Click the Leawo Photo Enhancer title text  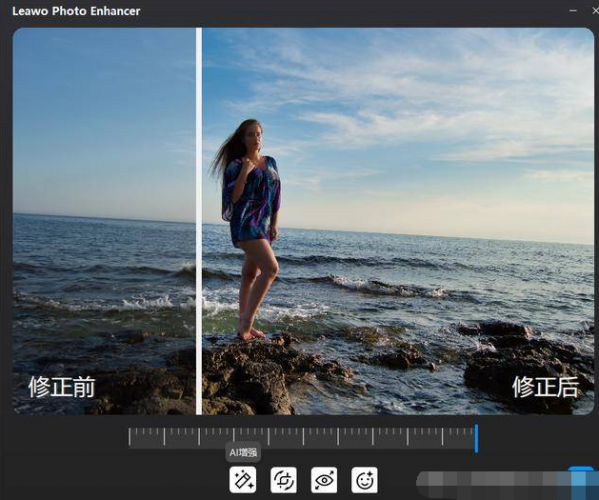76,11
